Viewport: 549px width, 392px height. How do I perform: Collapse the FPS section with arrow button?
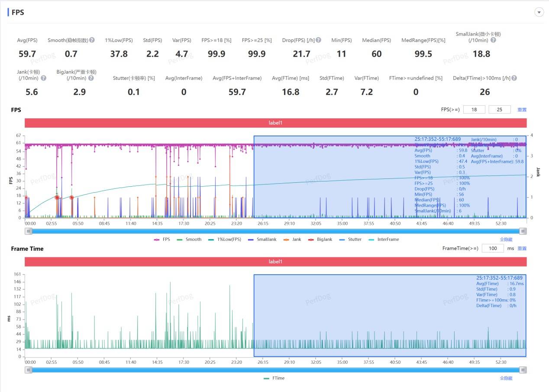[539, 12]
